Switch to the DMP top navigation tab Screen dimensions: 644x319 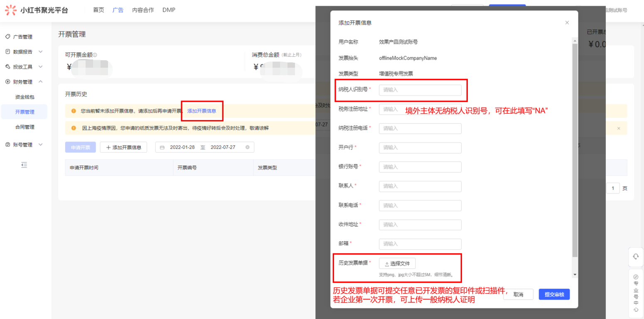point(169,10)
